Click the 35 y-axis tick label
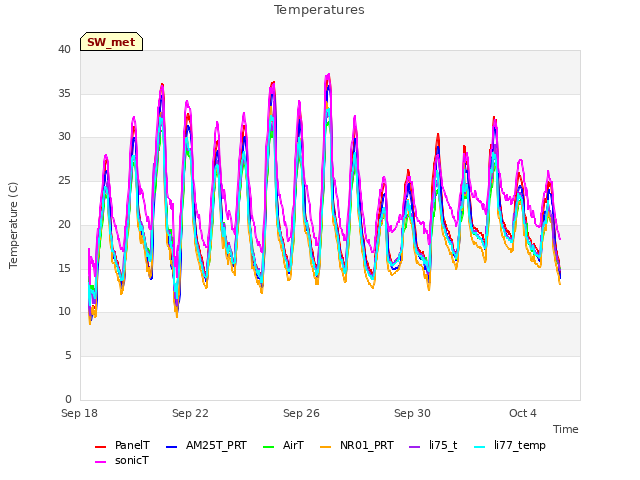640x480 pixels. (64, 93)
